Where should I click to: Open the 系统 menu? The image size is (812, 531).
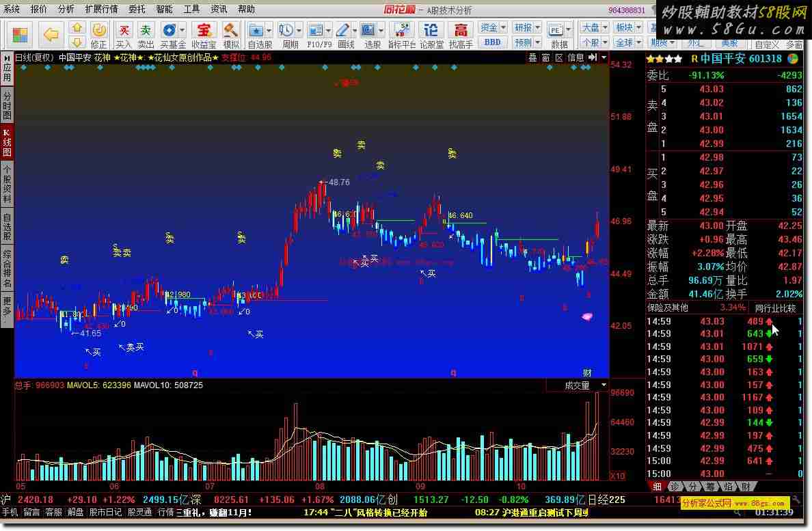coord(12,10)
